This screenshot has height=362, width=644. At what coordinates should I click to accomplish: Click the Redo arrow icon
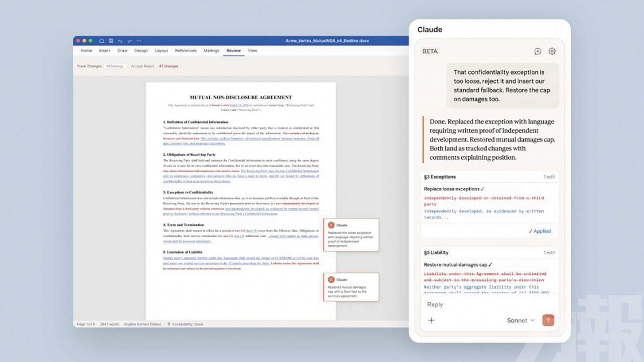coord(130,41)
